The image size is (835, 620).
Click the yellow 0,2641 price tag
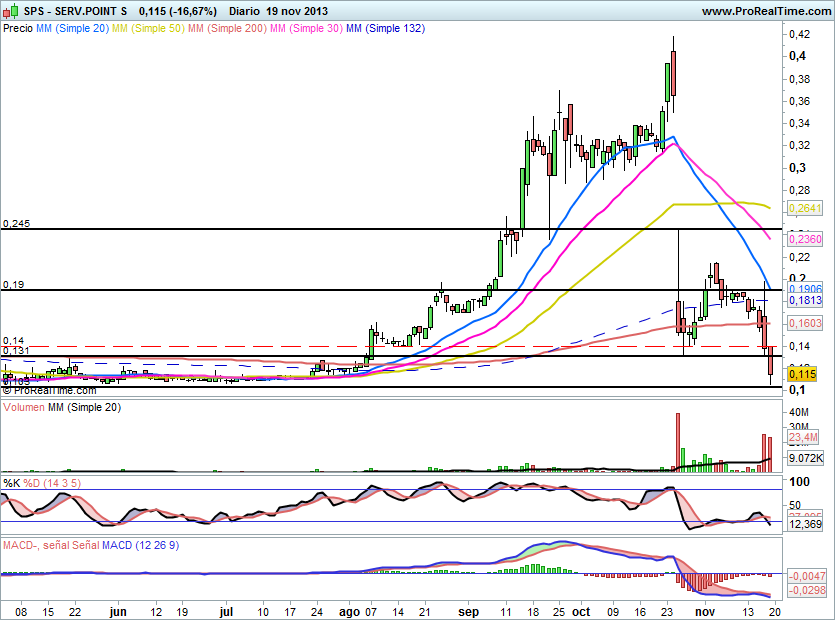click(805, 208)
